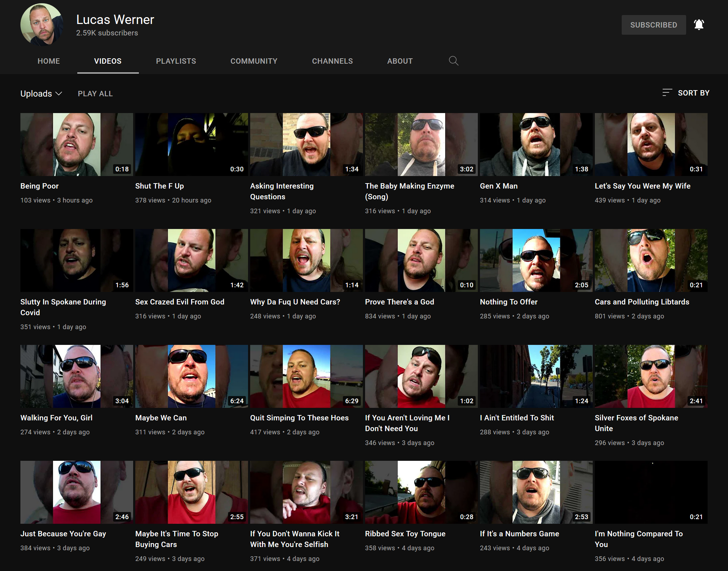Play the 'Maybe We Can' thumbnail
Viewport: 728px width, 571px height.
[191, 376]
